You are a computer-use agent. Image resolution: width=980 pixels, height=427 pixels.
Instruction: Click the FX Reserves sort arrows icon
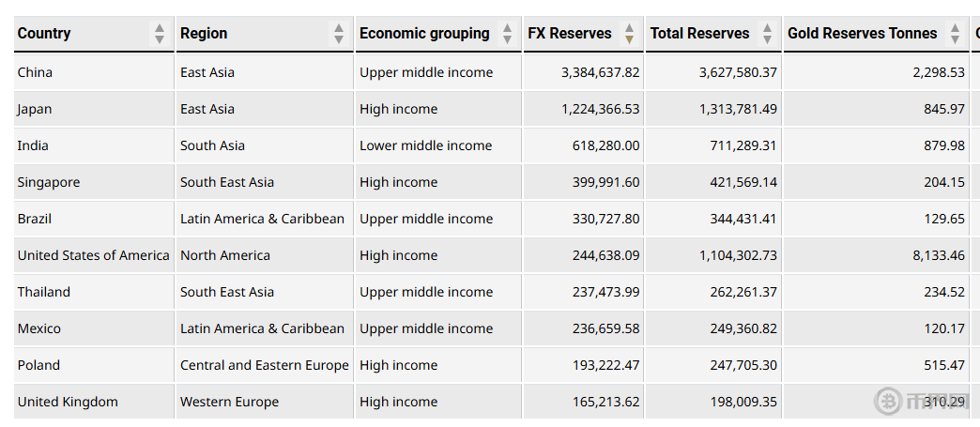[x=630, y=34]
